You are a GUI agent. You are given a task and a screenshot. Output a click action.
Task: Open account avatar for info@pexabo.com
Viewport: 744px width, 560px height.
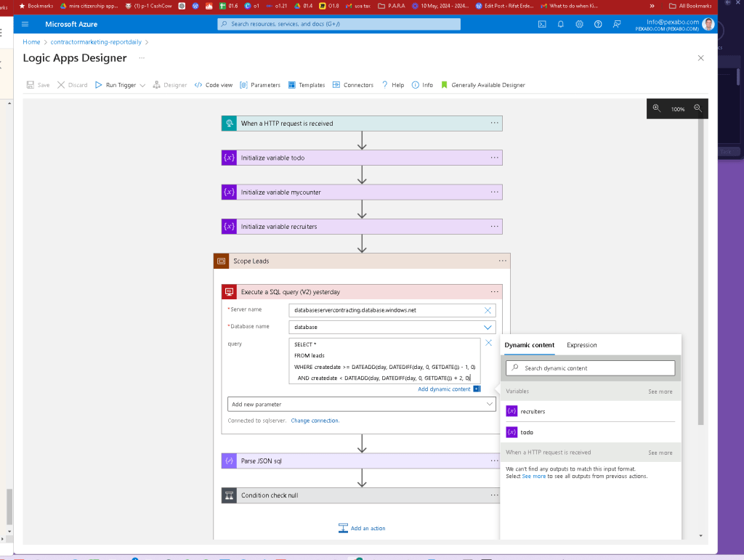tap(708, 24)
